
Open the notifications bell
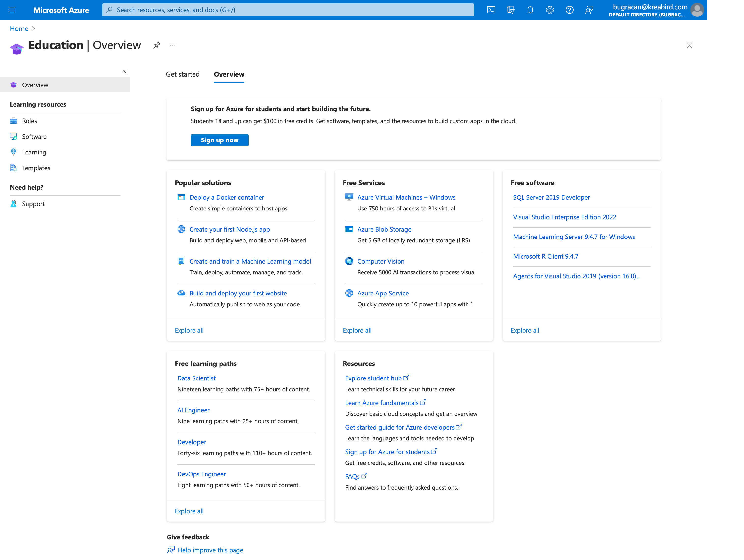(530, 10)
